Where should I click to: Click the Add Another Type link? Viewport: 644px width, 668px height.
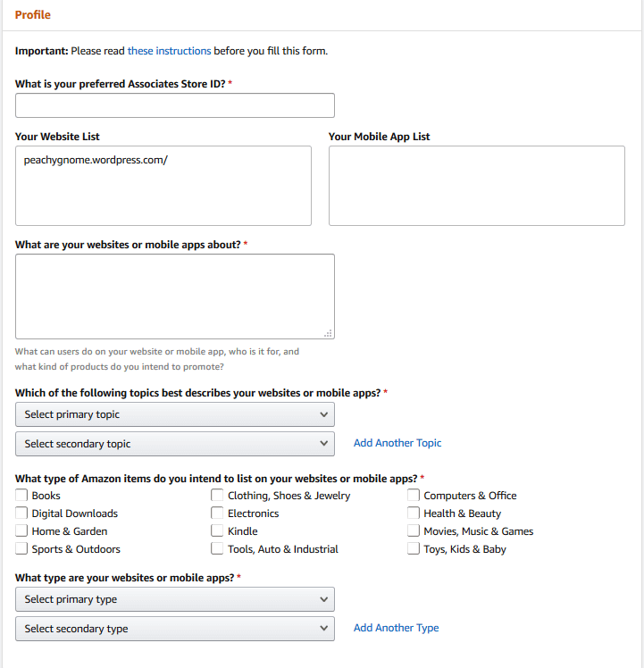[396, 628]
